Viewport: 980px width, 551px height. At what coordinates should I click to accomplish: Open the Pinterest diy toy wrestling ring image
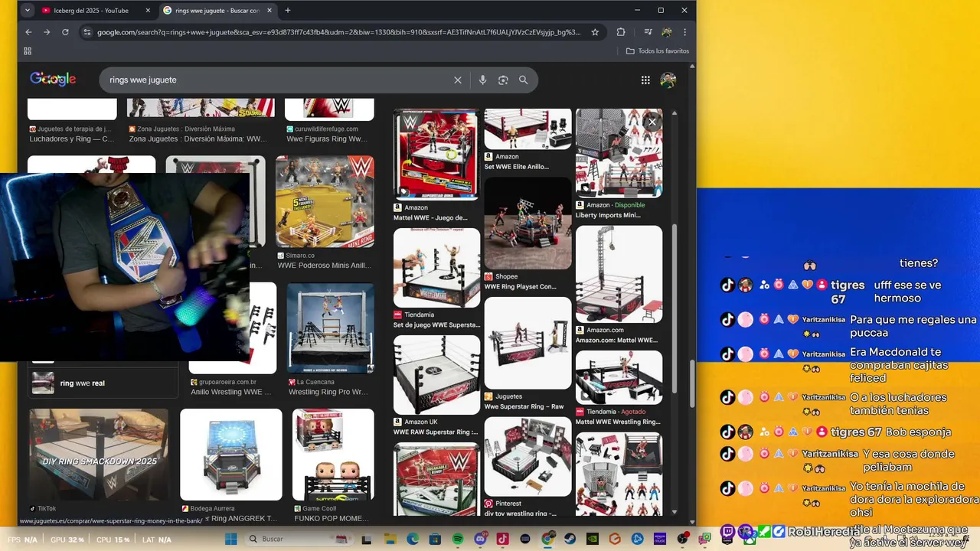[528, 457]
